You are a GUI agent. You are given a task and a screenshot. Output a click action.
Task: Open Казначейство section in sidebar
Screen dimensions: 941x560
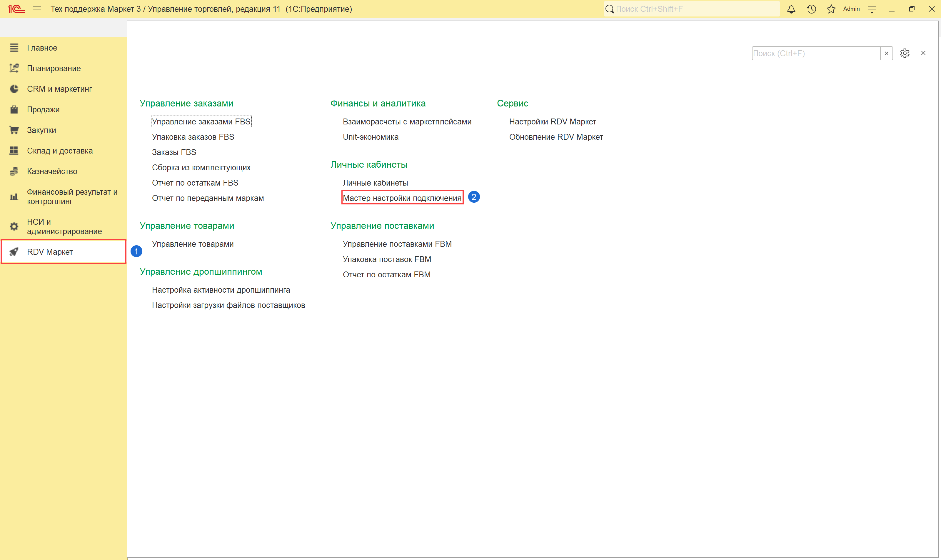click(x=52, y=171)
